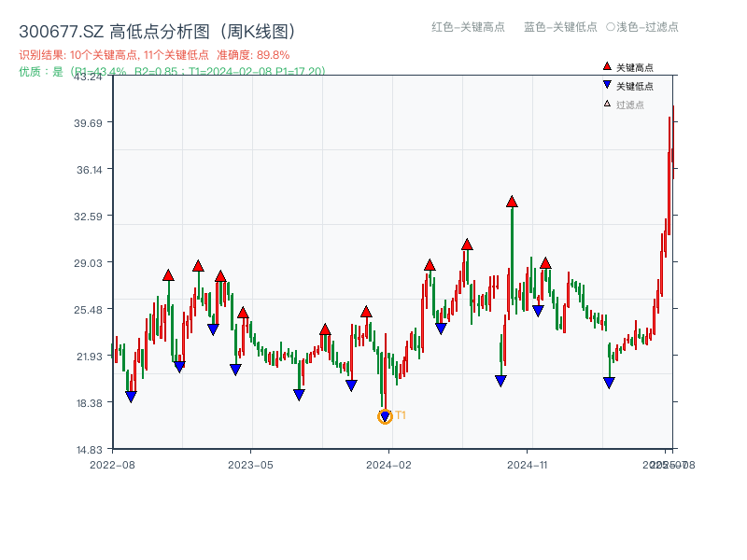The image size is (747, 560).
Task: Select the highest red key-high triangle near 33.6
Action: click(512, 202)
